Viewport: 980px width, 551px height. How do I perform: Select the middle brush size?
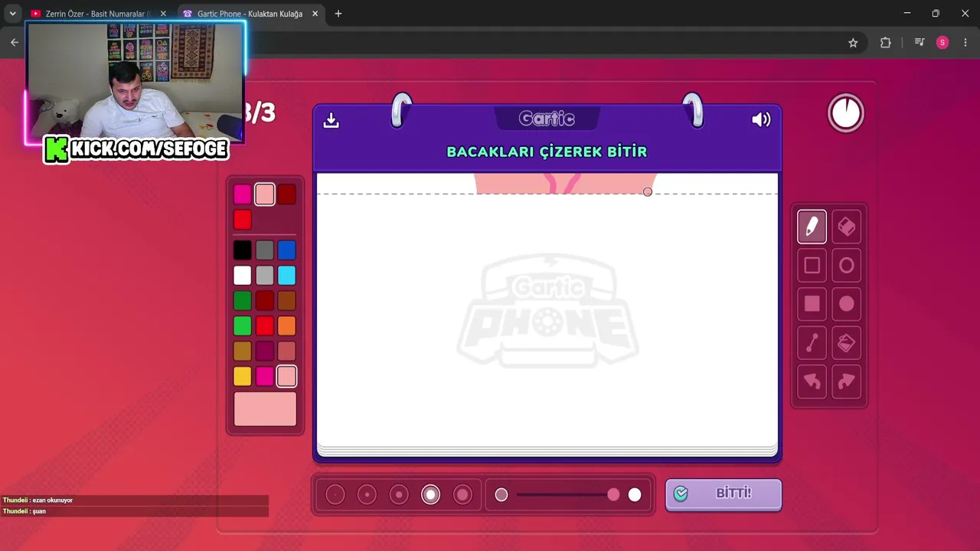pyautogui.click(x=399, y=495)
